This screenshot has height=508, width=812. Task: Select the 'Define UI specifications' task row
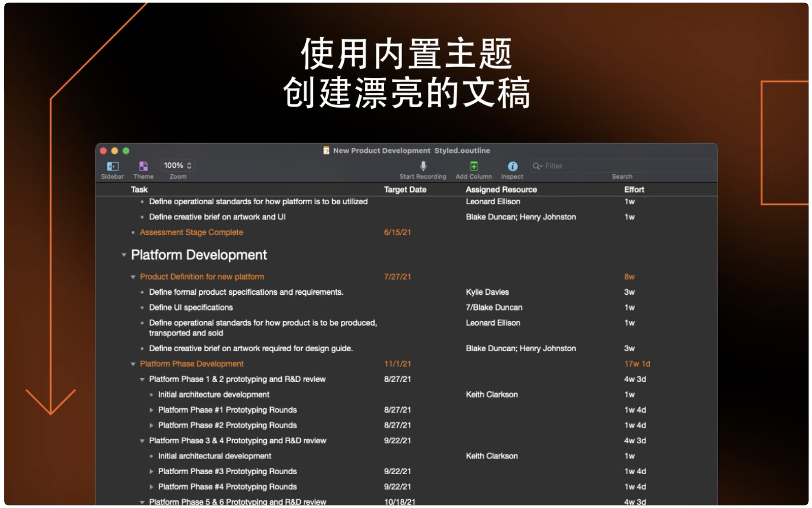(x=191, y=307)
